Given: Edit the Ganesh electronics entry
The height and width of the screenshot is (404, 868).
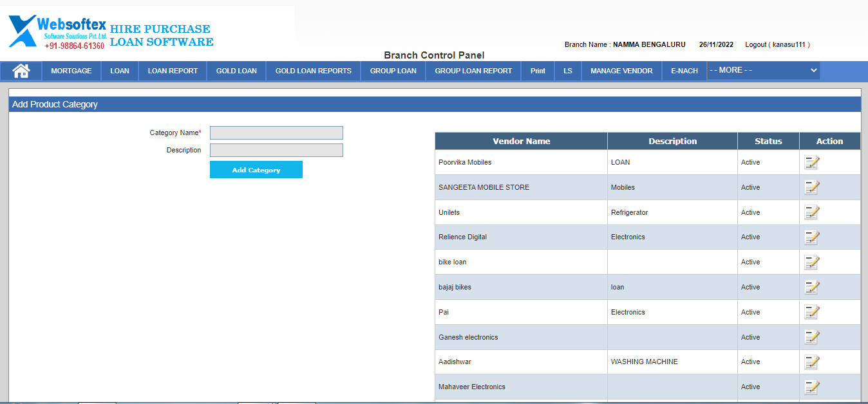Looking at the screenshot, I should coord(812,337).
